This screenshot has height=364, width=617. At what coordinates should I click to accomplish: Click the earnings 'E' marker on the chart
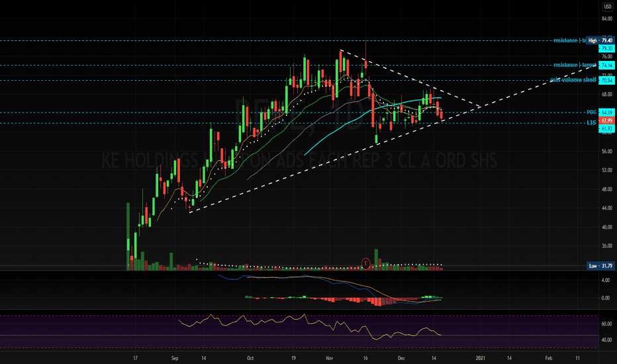coord(366,263)
